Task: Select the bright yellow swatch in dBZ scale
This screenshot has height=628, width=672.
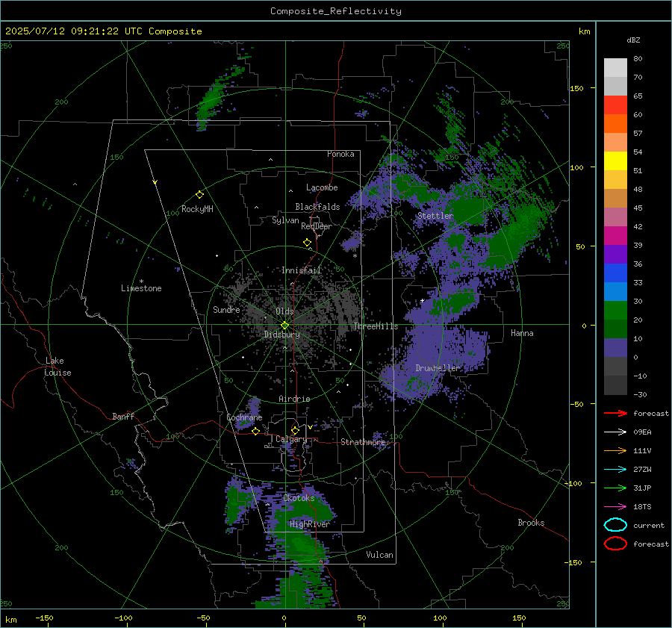Action: point(615,161)
